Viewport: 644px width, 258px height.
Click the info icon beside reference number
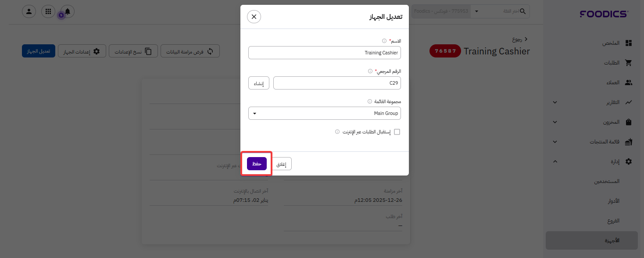coord(370,71)
